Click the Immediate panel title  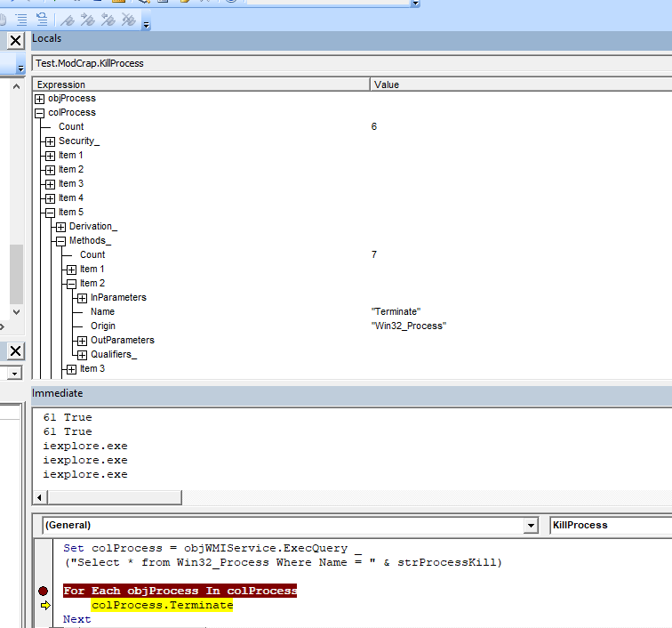pyautogui.click(x=58, y=393)
